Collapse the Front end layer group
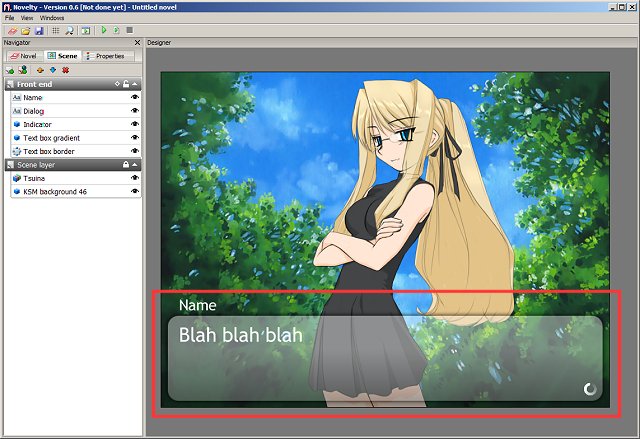Screen dimensions: 640x439 click(135, 84)
